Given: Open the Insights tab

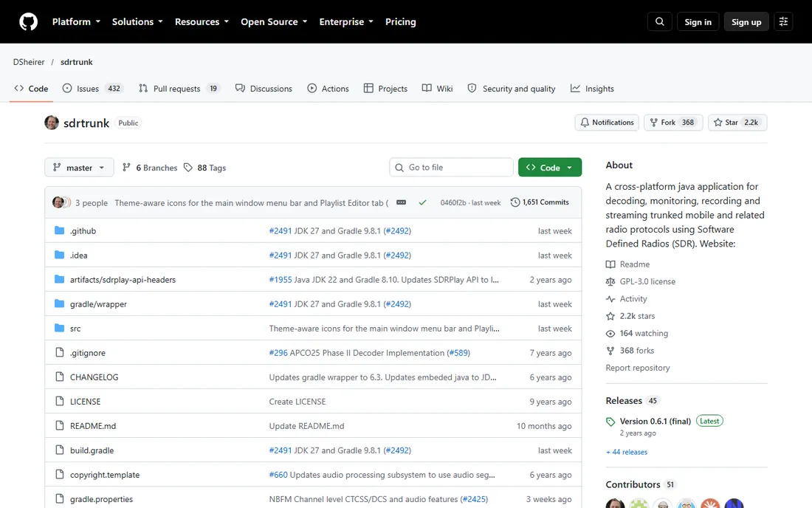Looking at the screenshot, I should pyautogui.click(x=593, y=89).
